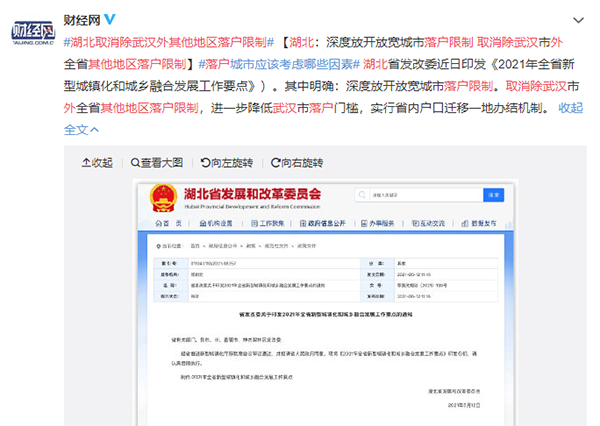Screen dimensions: 600x426
Task: Select the 办事服务 nav item
Action: tap(378, 223)
